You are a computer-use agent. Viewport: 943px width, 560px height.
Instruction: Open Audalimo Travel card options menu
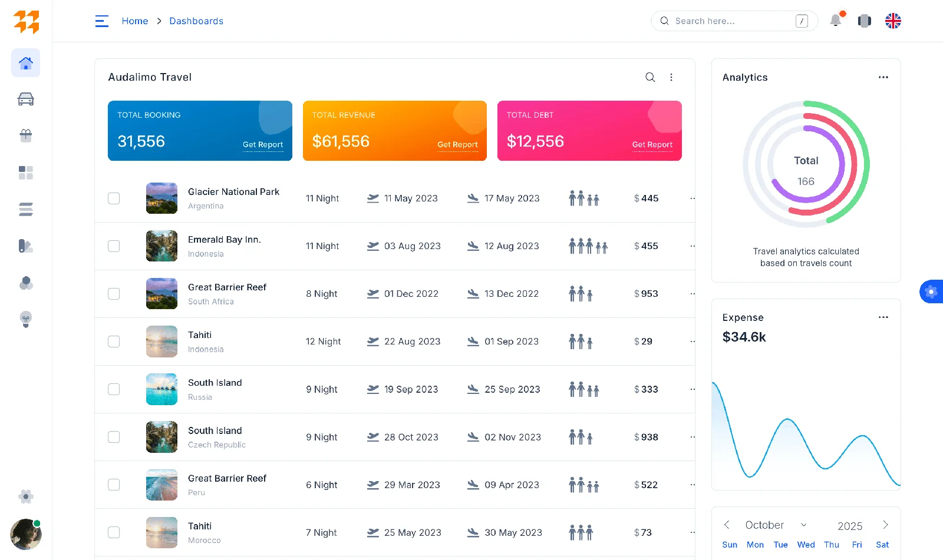coord(671,77)
